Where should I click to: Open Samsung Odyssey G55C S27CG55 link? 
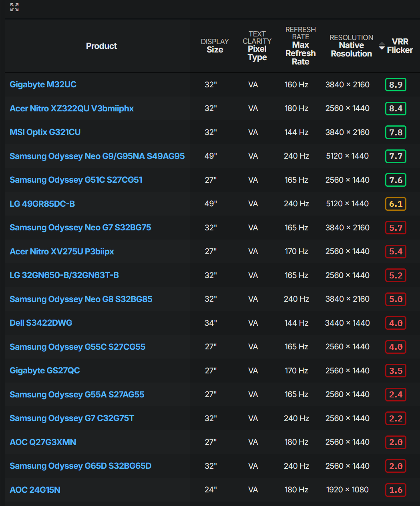77,347
